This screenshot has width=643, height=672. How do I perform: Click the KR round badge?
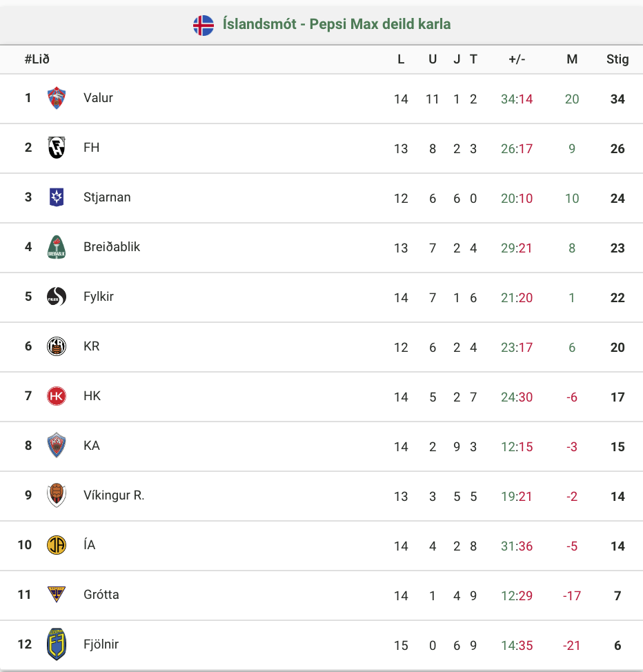(x=56, y=346)
